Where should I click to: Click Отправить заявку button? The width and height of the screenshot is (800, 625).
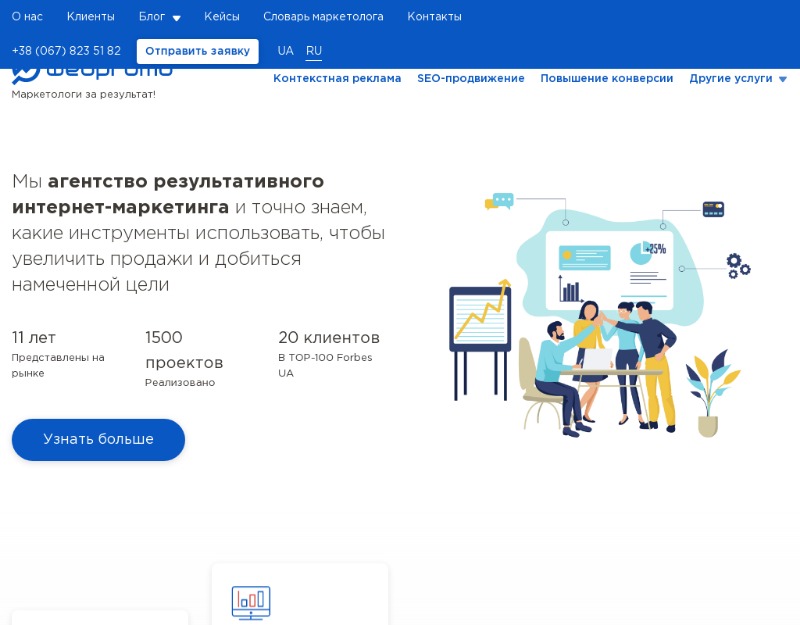[x=197, y=51]
